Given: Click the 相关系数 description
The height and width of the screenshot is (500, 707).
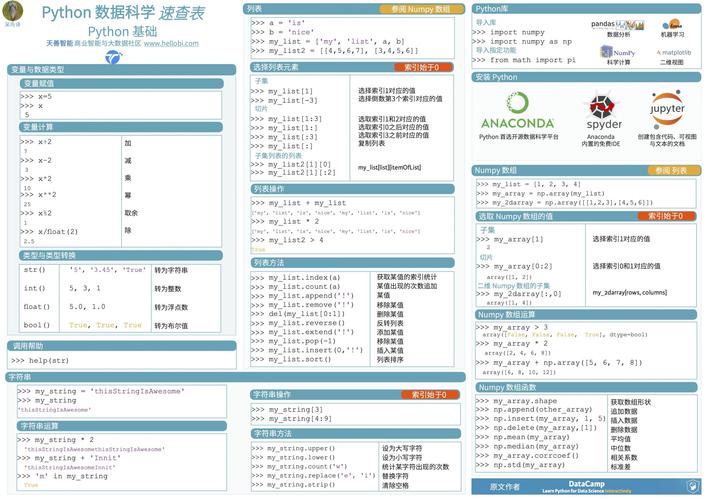Looking at the screenshot, I should tap(624, 458).
